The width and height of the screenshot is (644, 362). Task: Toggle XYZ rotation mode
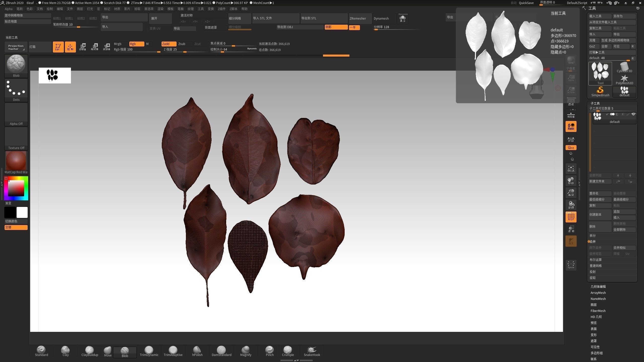571,148
